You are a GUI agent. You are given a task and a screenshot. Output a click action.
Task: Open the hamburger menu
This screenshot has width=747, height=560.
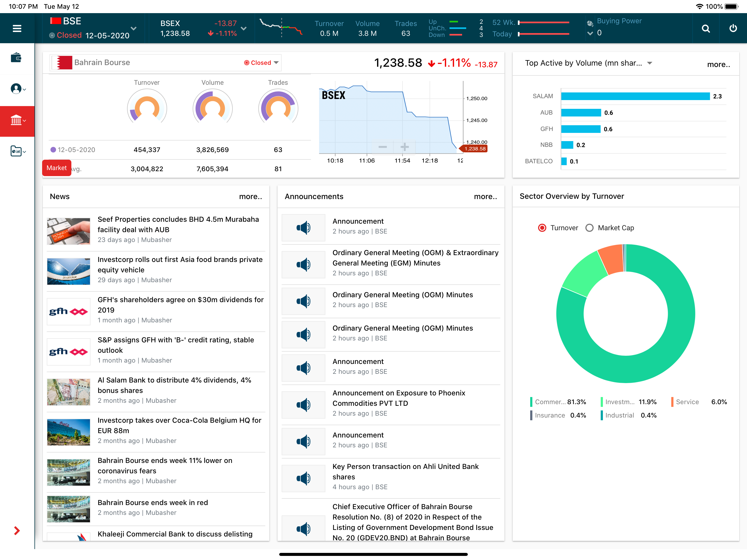tap(17, 28)
